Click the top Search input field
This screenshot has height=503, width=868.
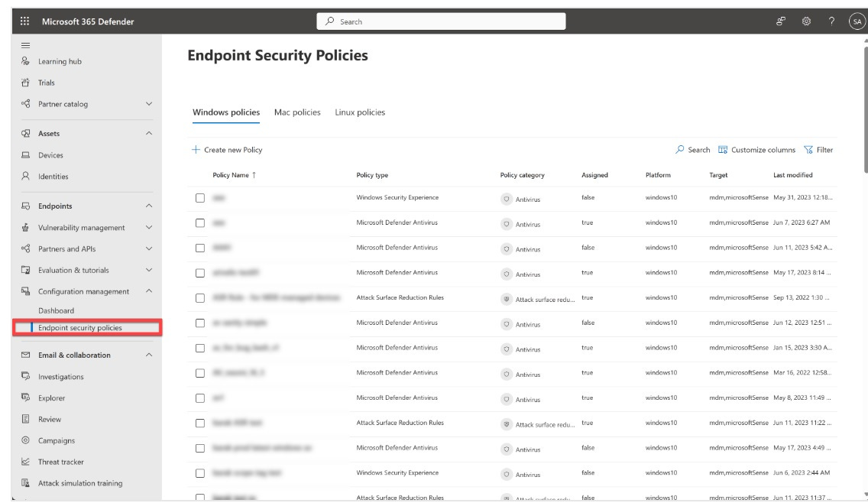[441, 21]
